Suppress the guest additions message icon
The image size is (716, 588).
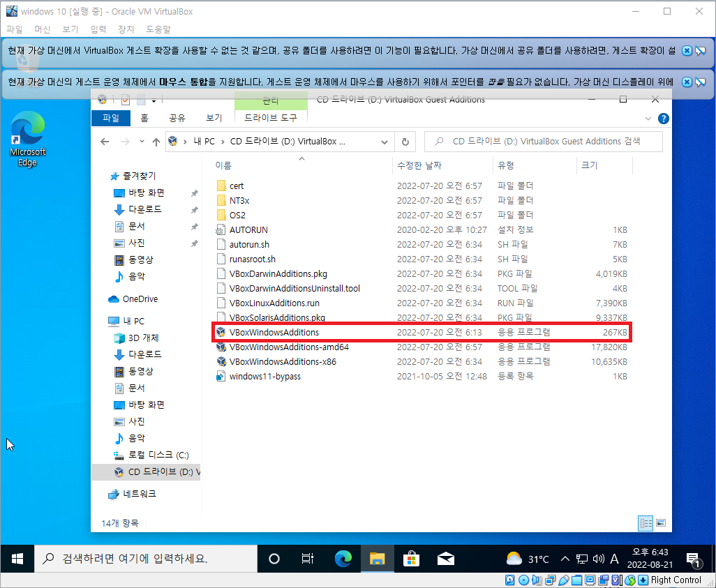(701, 51)
